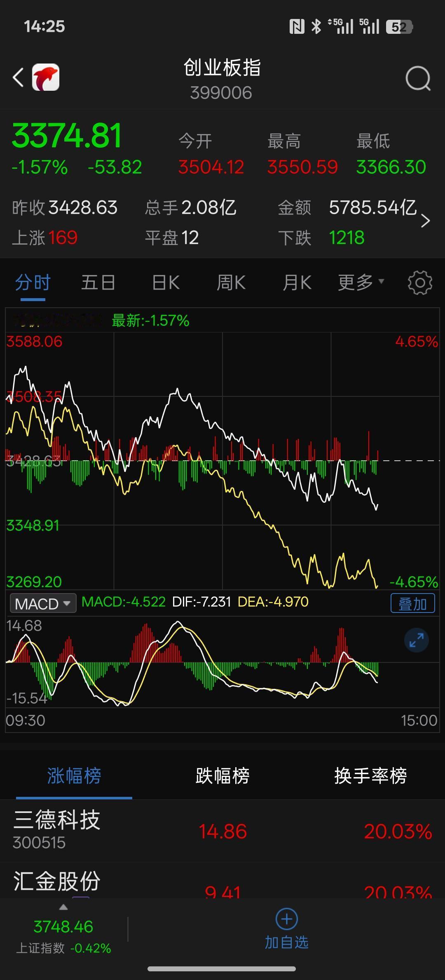Tap the plus circle add-watchlist icon

point(286,919)
